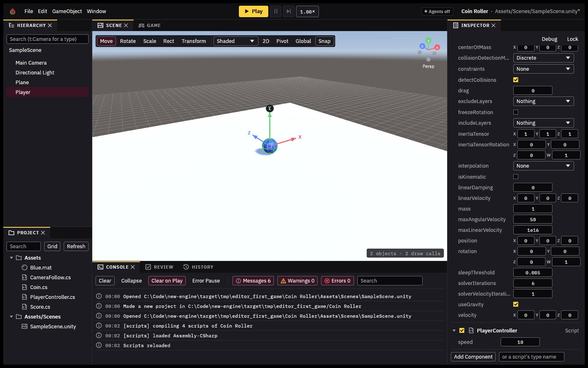This screenshot has width=588, height=368.
Task: Click the PlayerController script component icon
Action: click(x=471, y=330)
